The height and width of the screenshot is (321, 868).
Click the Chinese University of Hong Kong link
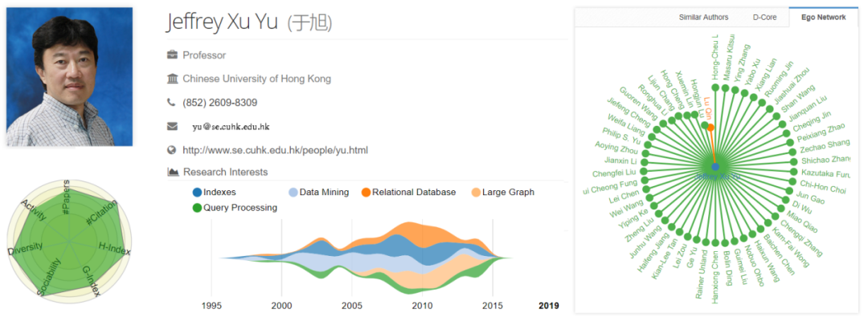(x=256, y=79)
